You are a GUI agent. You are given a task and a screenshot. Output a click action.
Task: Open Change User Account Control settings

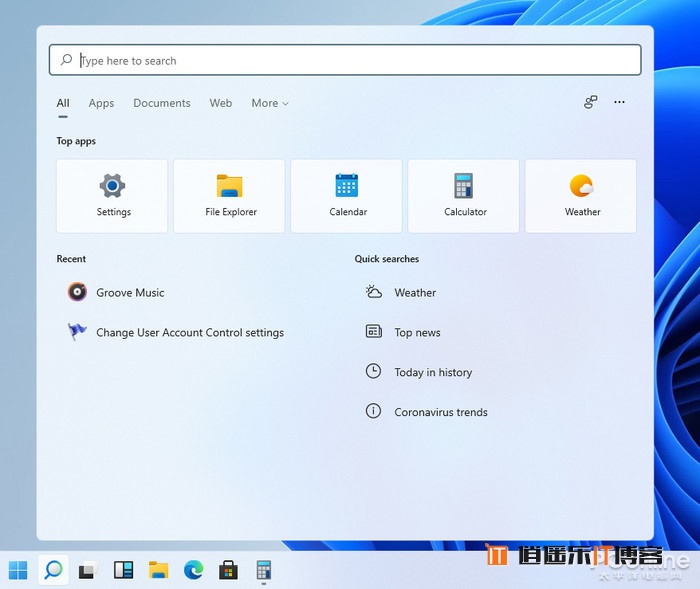click(176, 333)
